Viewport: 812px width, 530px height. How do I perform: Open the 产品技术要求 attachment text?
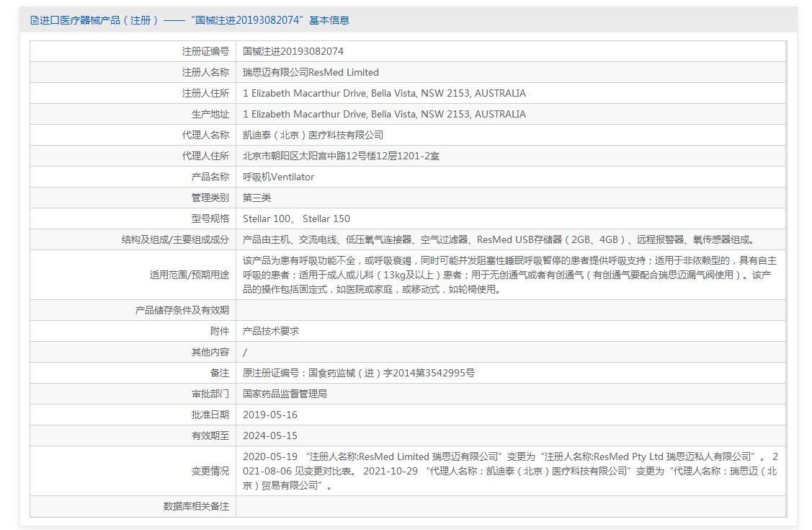(x=271, y=330)
